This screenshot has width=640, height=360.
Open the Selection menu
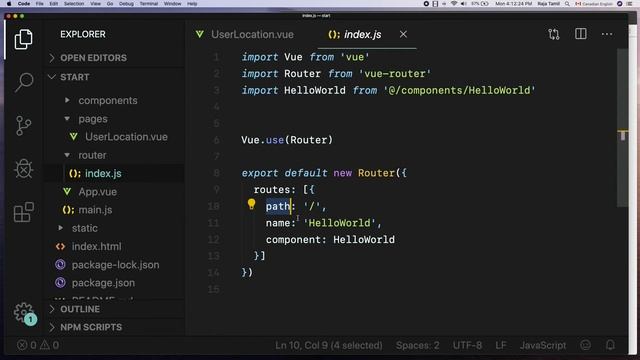click(x=74, y=4)
